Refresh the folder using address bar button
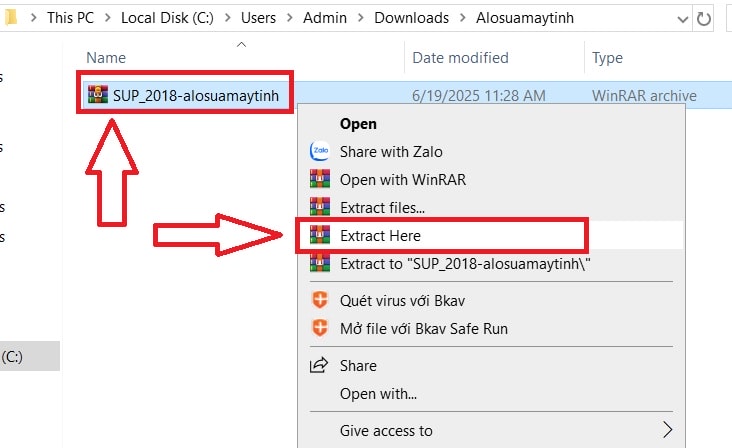732x448 pixels. (x=704, y=19)
